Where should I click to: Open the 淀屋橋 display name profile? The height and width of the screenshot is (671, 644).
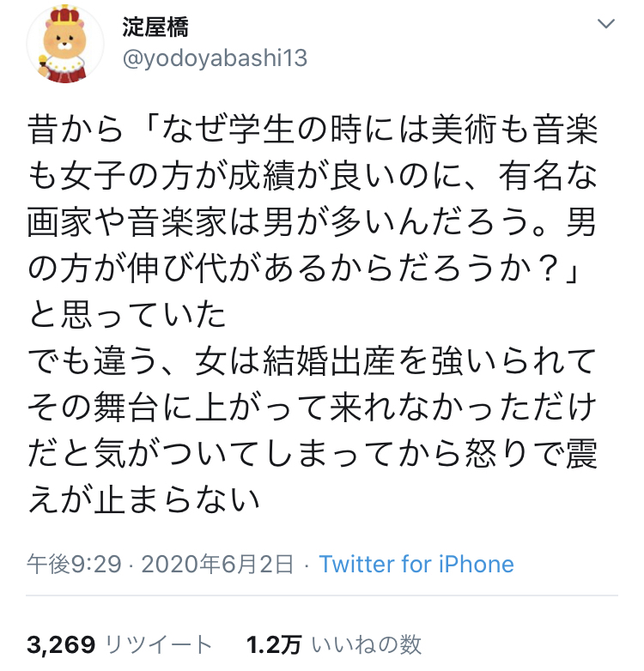point(155,27)
